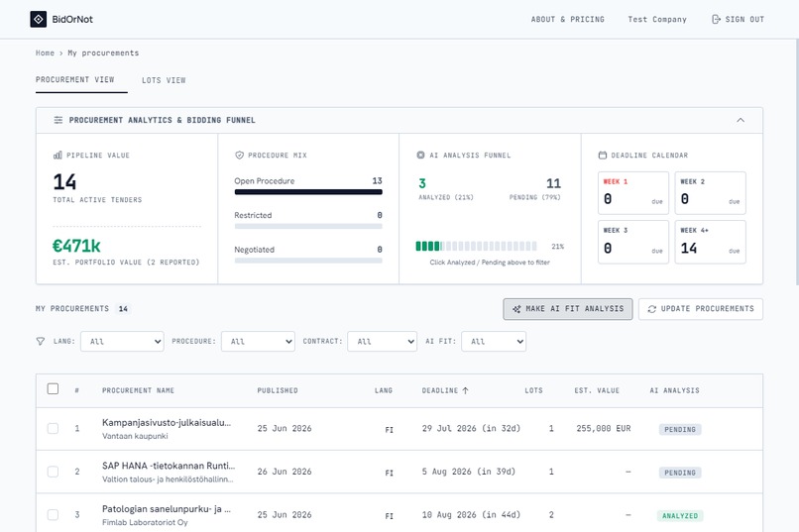
Task: Open About & Pricing in navigation
Action: (x=568, y=20)
